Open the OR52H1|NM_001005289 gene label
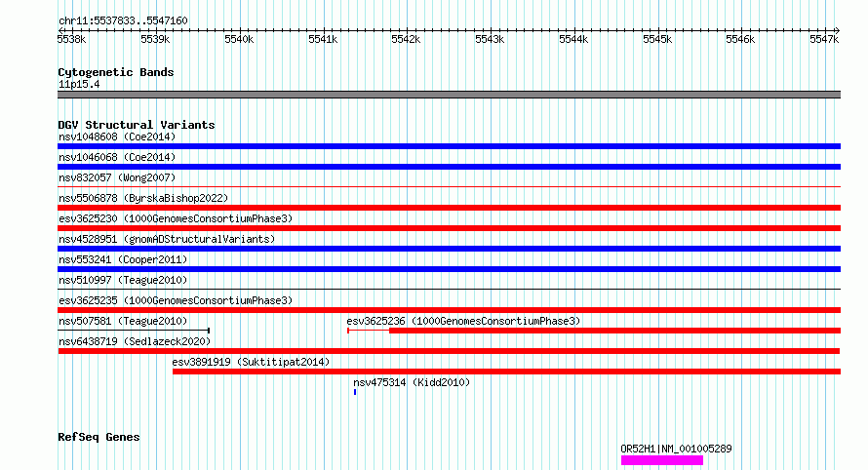Image resolution: width=868 pixels, height=470 pixels. (676, 449)
